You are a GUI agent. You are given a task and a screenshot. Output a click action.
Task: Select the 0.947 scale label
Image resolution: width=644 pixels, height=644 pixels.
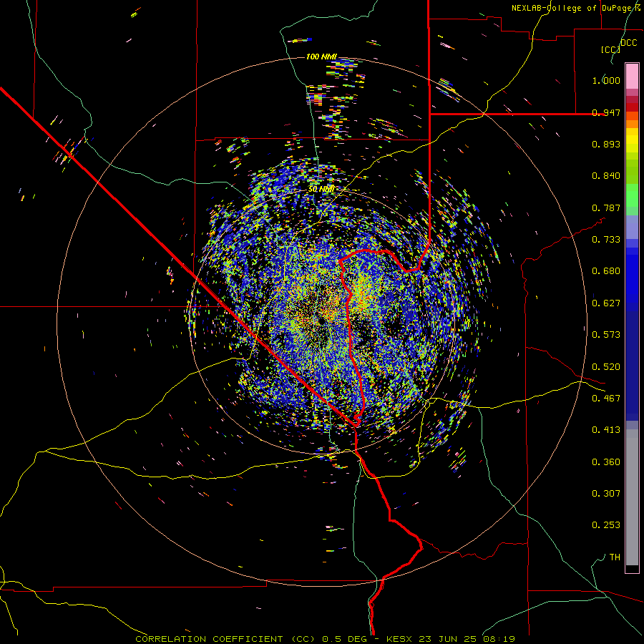click(x=606, y=112)
